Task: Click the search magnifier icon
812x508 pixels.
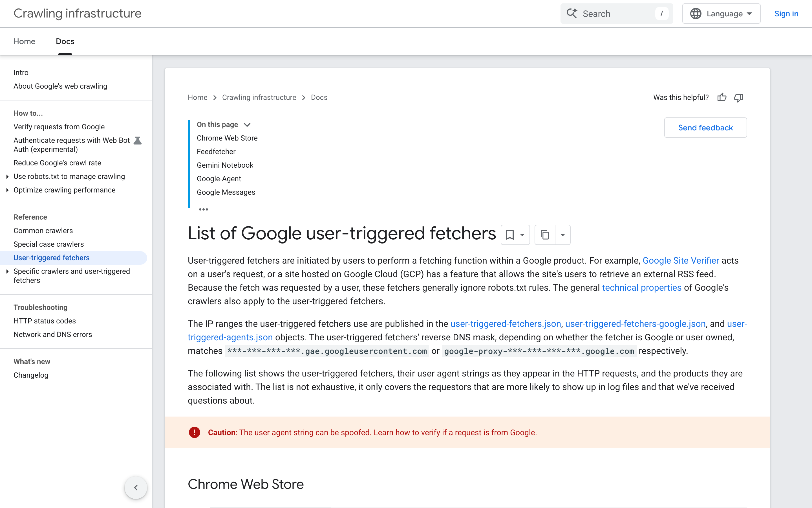Action: coord(572,14)
